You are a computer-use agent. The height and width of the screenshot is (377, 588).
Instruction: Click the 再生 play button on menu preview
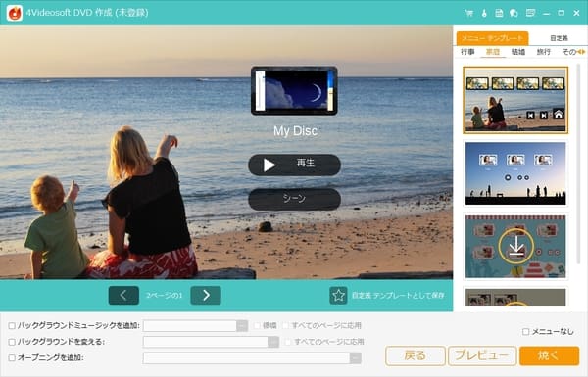[x=294, y=165]
